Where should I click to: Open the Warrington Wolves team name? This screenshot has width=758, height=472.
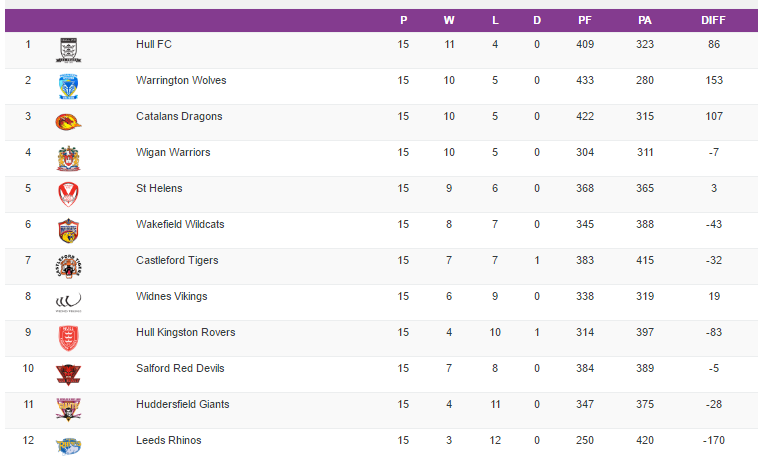click(181, 81)
